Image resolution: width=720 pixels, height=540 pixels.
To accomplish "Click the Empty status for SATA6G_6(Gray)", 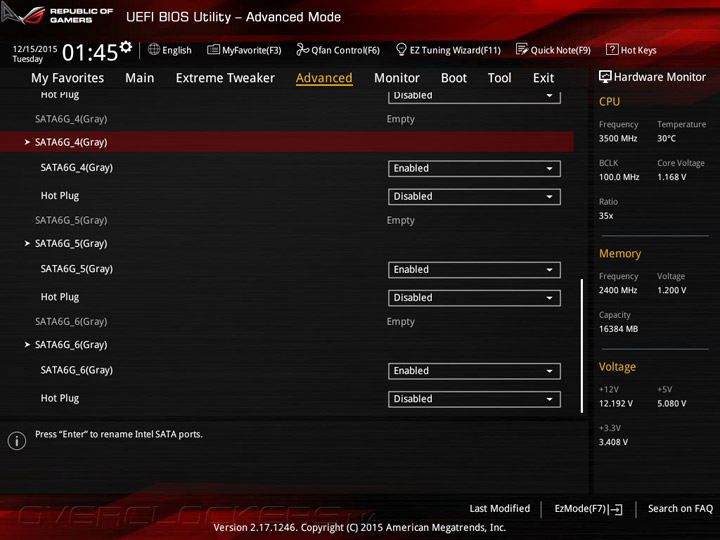I will coord(400,321).
